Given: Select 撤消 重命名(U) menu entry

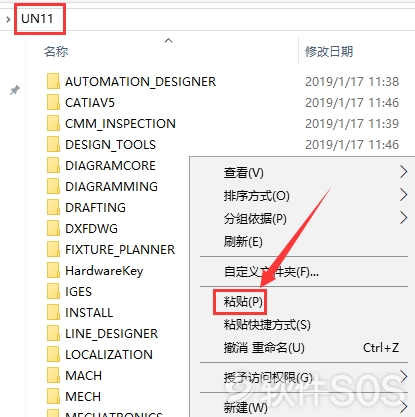Looking at the screenshot, I should coord(264,348).
